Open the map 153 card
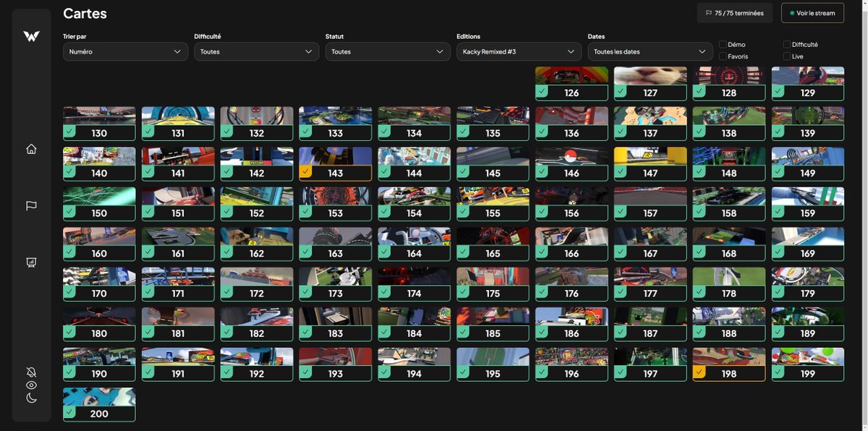Viewport: 868px width, 431px height. [336, 204]
